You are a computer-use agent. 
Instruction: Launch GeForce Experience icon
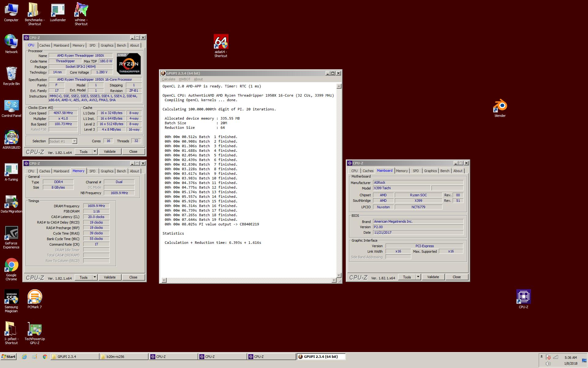[11, 238]
